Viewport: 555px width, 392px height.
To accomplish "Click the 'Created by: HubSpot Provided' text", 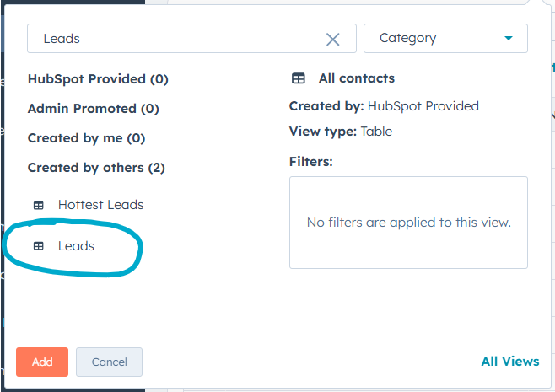I will 384,106.
